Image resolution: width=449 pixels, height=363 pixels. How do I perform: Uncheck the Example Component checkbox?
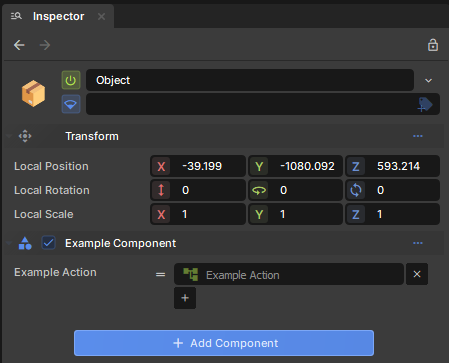pos(49,243)
